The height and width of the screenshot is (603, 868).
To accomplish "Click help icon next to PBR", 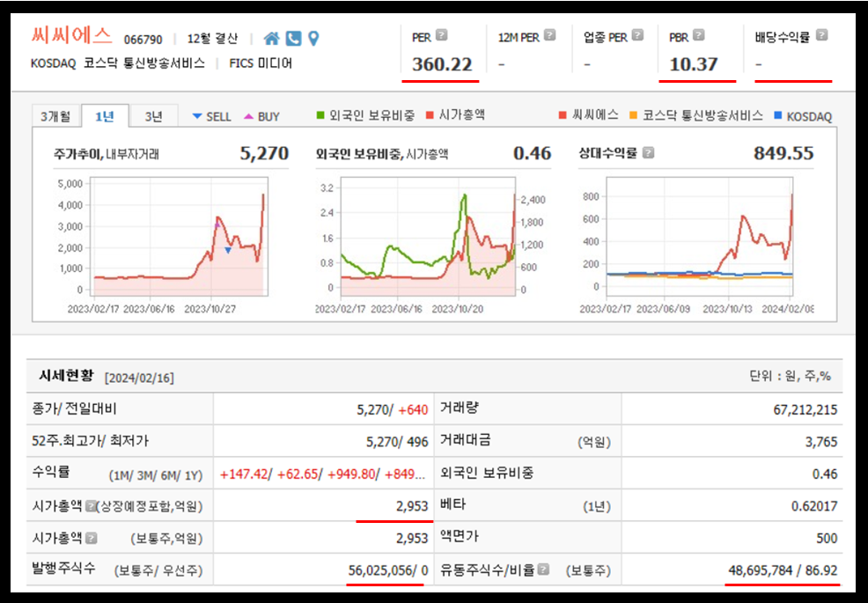I will [x=699, y=35].
